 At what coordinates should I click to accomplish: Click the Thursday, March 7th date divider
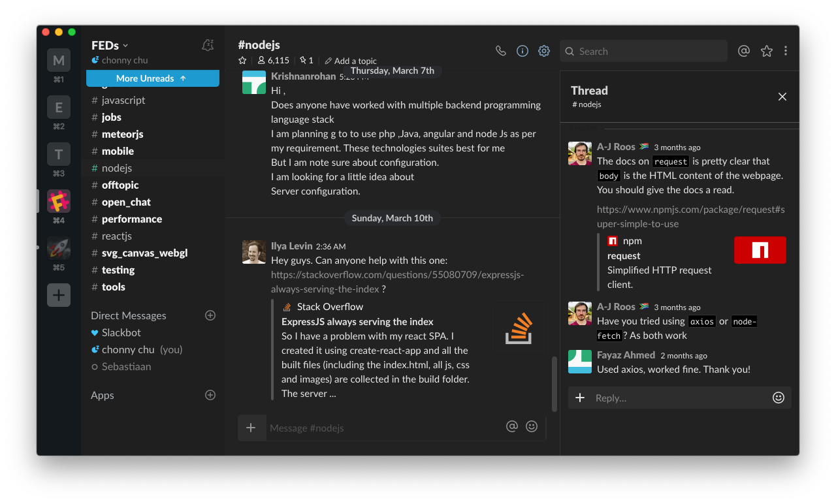(x=392, y=71)
